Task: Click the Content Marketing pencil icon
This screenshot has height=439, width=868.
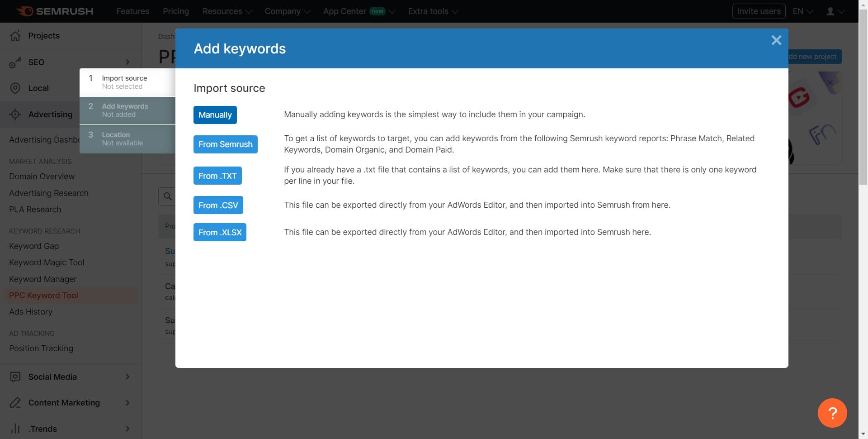Action: pyautogui.click(x=15, y=403)
